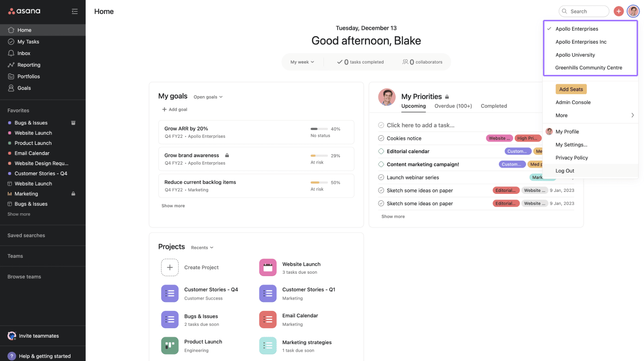
Task: Open Customer Stories - Q4 project icon
Action: tap(169, 294)
